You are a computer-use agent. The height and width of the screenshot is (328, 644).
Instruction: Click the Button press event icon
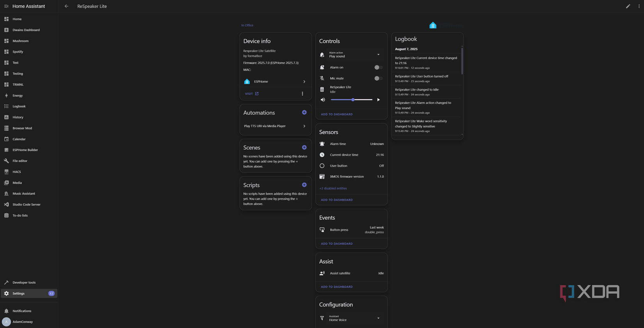click(322, 230)
